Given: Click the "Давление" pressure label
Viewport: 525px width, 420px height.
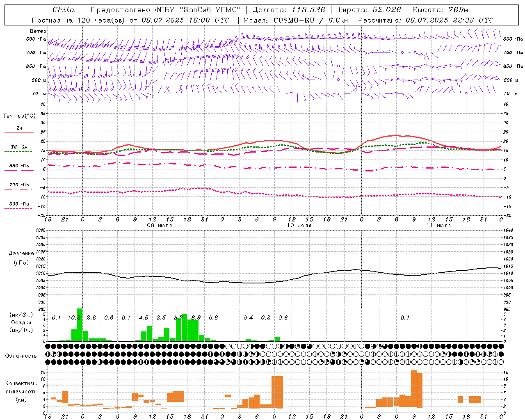Looking at the screenshot, I should click(x=21, y=253).
